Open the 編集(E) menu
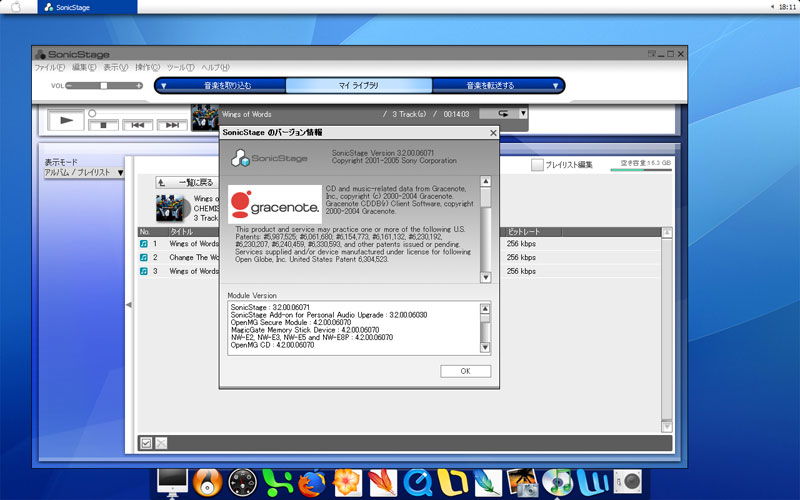Viewport: 800px width, 500px height. click(84, 67)
